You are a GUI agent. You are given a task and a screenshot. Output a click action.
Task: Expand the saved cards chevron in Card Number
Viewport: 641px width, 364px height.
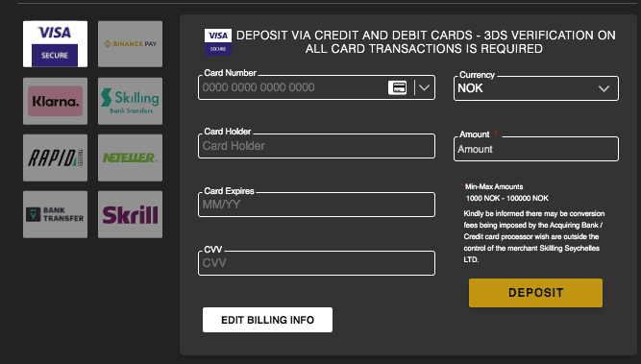pyautogui.click(x=425, y=87)
